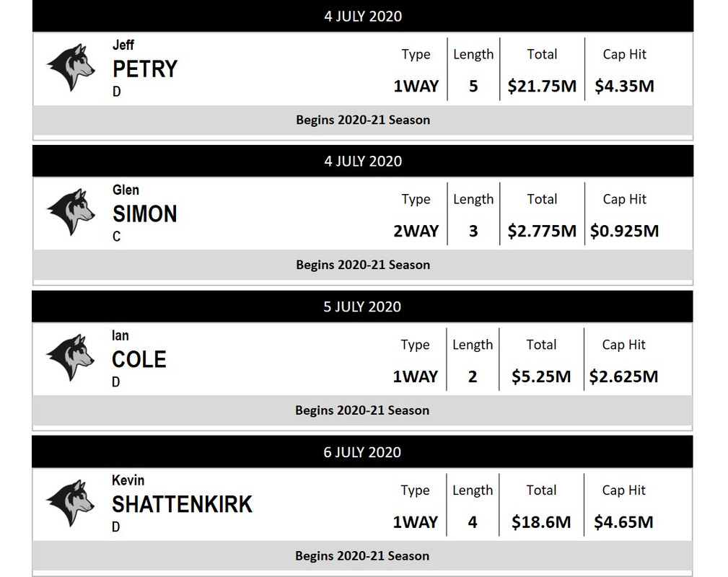Click the husky logo beside Ian Cole
This screenshot has width=728, height=577.
70,358
